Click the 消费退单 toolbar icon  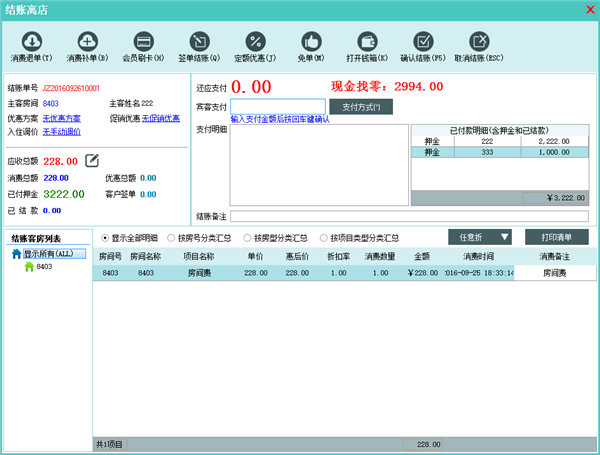pos(32,42)
